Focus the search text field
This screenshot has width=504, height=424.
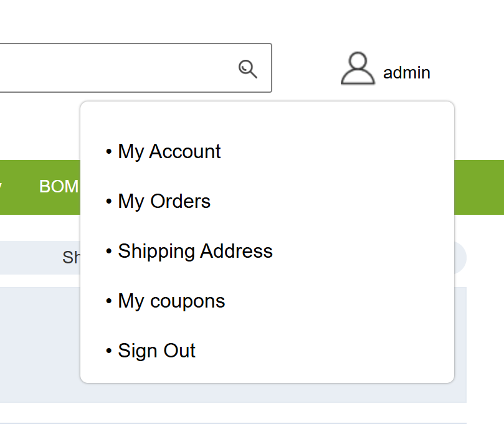point(112,68)
